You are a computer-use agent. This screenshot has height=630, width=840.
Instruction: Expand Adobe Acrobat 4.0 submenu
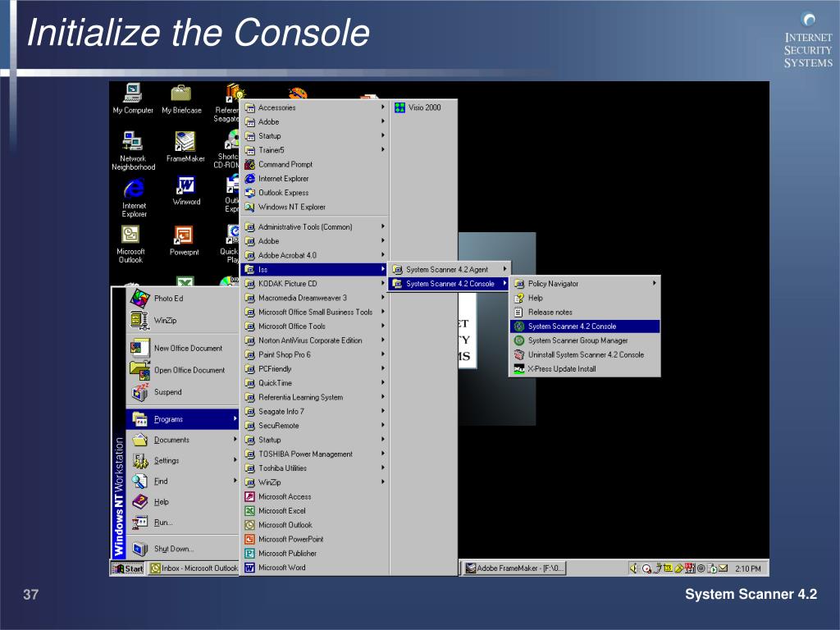316,256
